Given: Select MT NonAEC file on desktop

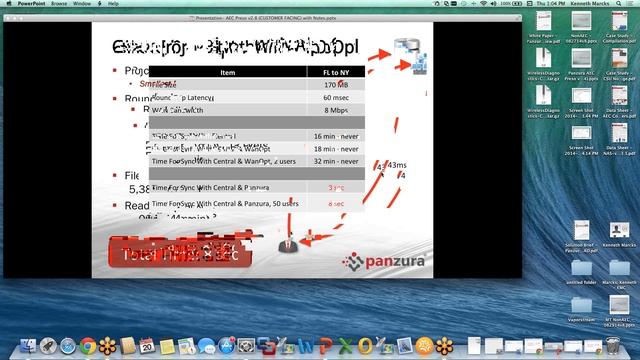Looking at the screenshot, I should pyautogui.click(x=620, y=311).
